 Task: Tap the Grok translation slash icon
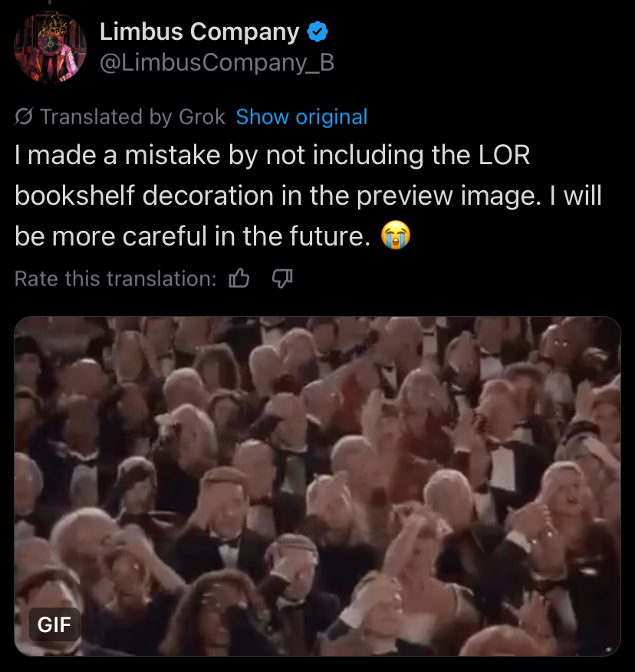24,117
